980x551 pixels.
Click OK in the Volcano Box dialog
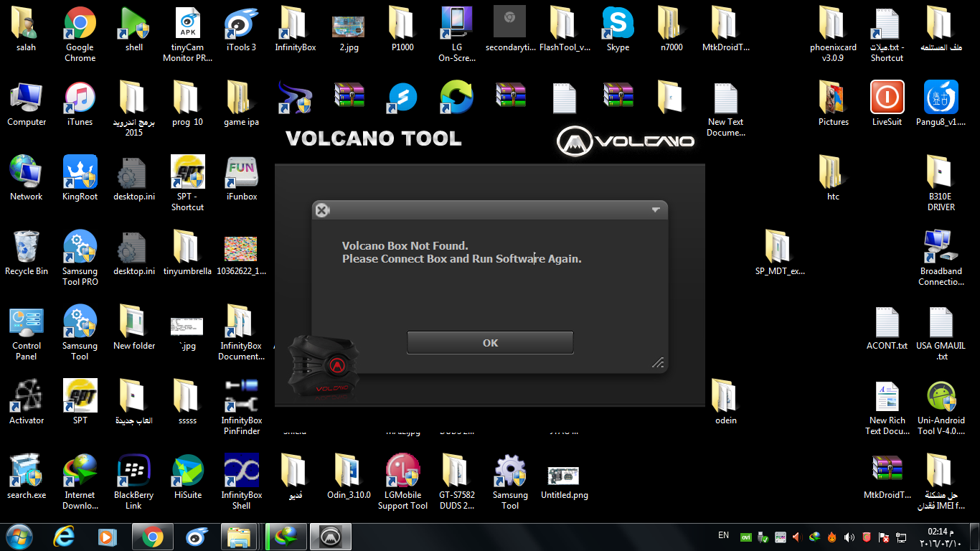(x=490, y=343)
